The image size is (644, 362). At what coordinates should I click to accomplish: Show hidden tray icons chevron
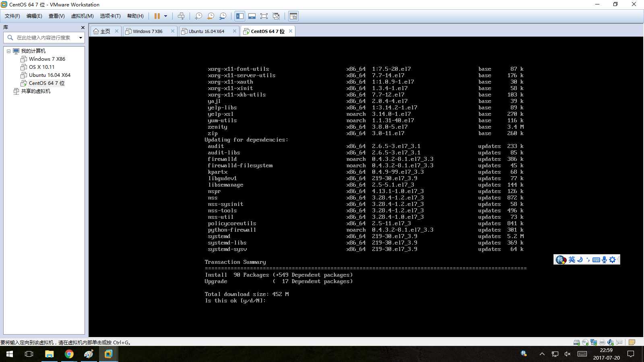(x=542, y=354)
